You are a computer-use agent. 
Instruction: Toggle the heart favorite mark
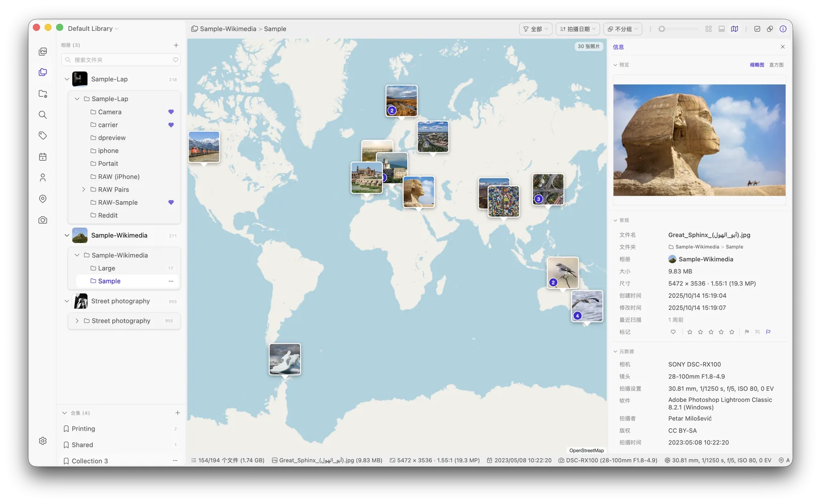673,332
